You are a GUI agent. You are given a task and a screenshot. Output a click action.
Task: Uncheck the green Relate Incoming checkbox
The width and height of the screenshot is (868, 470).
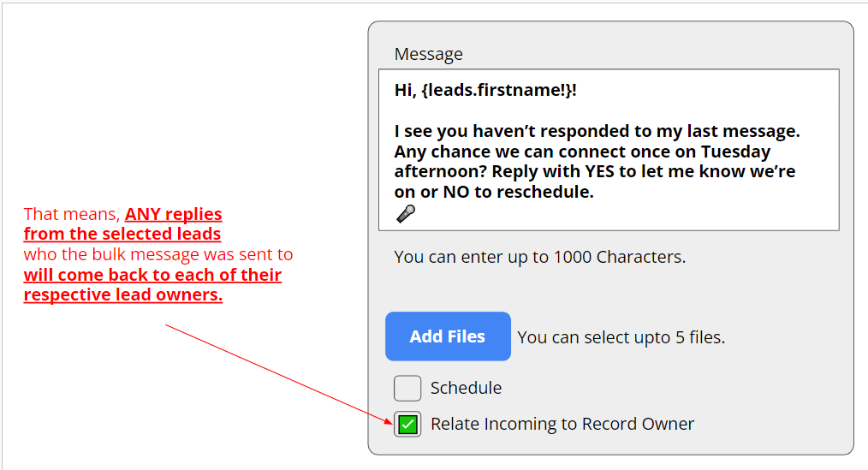pyautogui.click(x=408, y=424)
